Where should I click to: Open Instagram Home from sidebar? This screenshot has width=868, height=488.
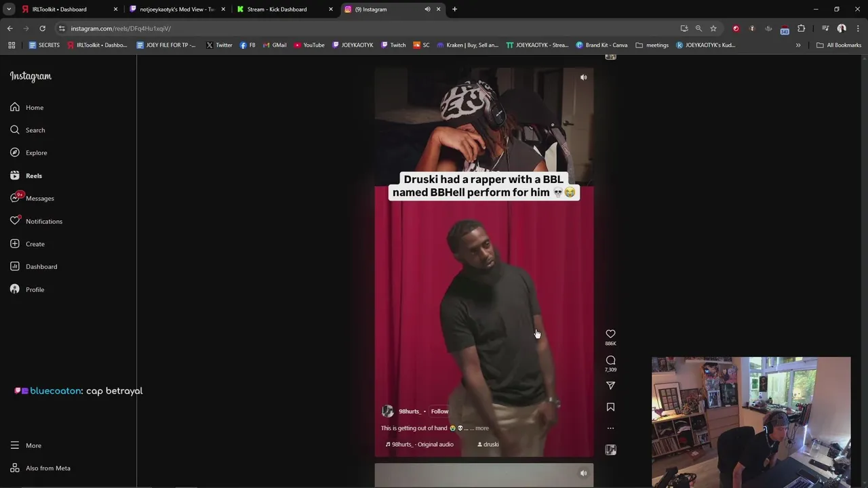[27, 107]
